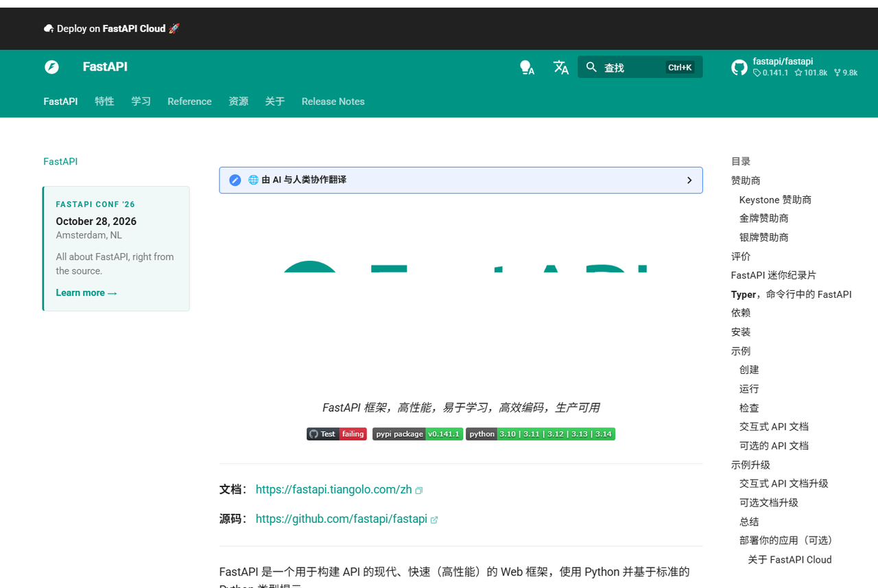Toggle the light/dark theme icon
This screenshot has width=878, height=588.
tap(527, 67)
